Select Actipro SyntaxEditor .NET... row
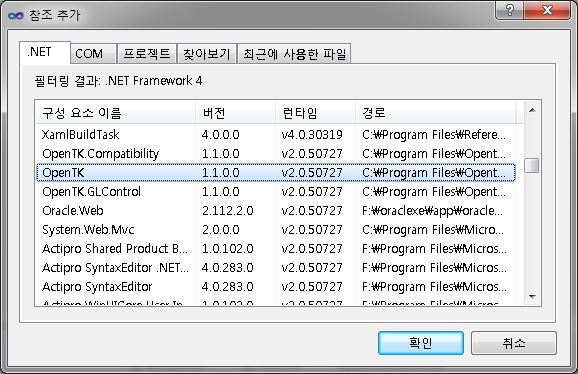The image size is (578, 374). coord(275,268)
